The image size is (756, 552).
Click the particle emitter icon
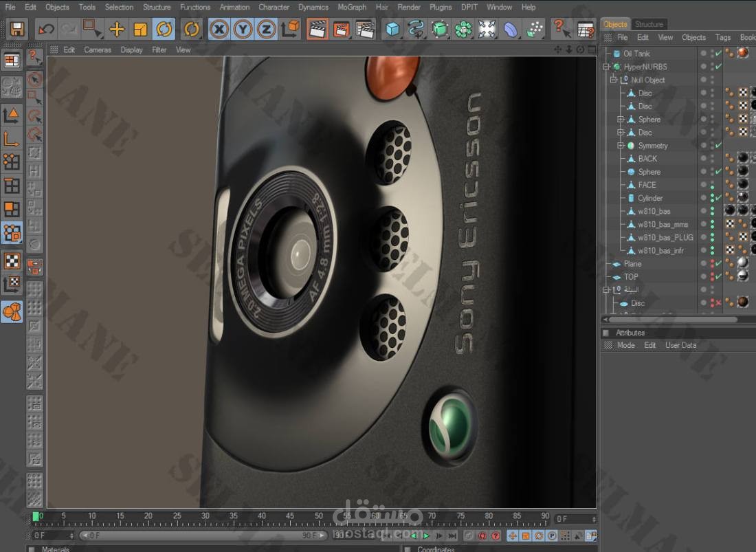click(x=534, y=29)
